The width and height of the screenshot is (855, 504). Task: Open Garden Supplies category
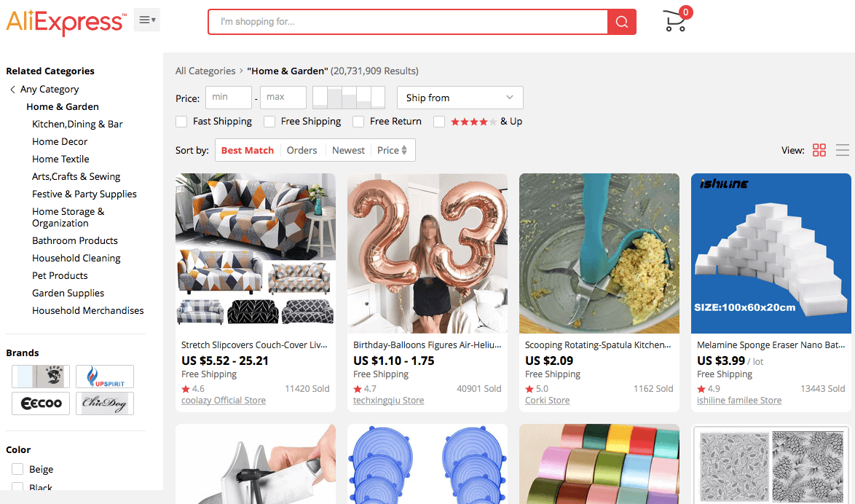[x=68, y=293]
